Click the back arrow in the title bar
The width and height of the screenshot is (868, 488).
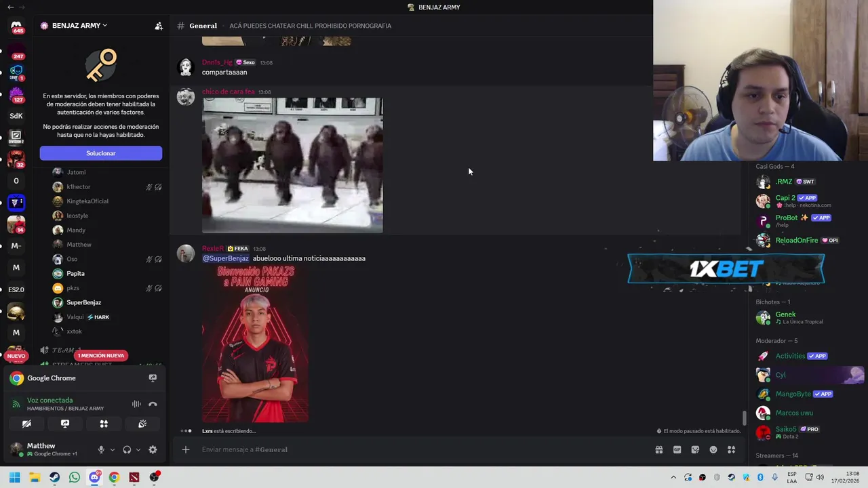10,7
